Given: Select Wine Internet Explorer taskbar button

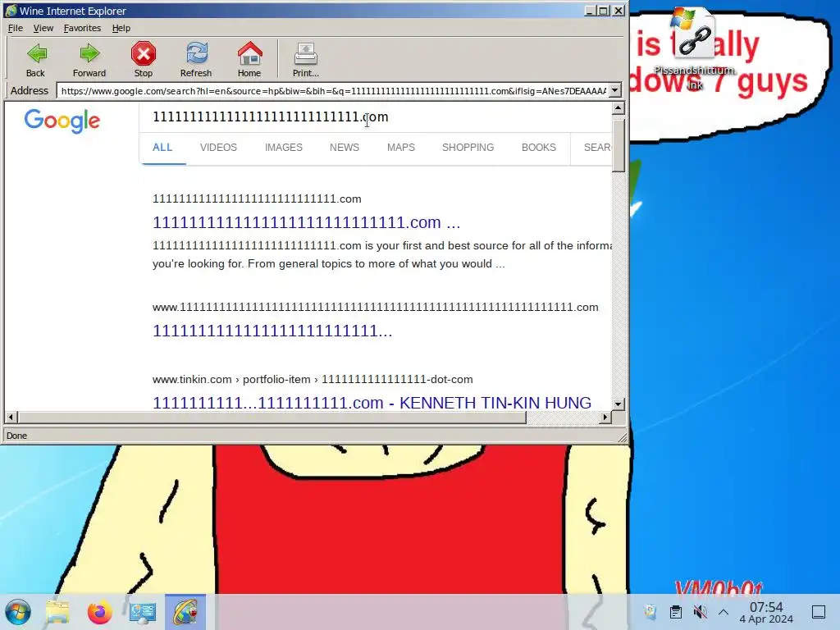Looking at the screenshot, I should click(x=185, y=612).
